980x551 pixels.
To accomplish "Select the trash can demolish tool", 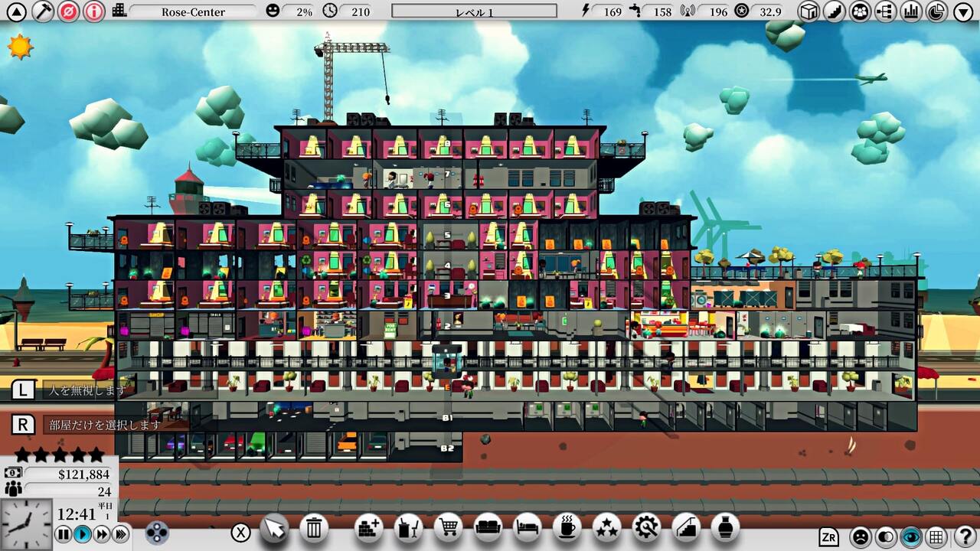I will coord(314,528).
